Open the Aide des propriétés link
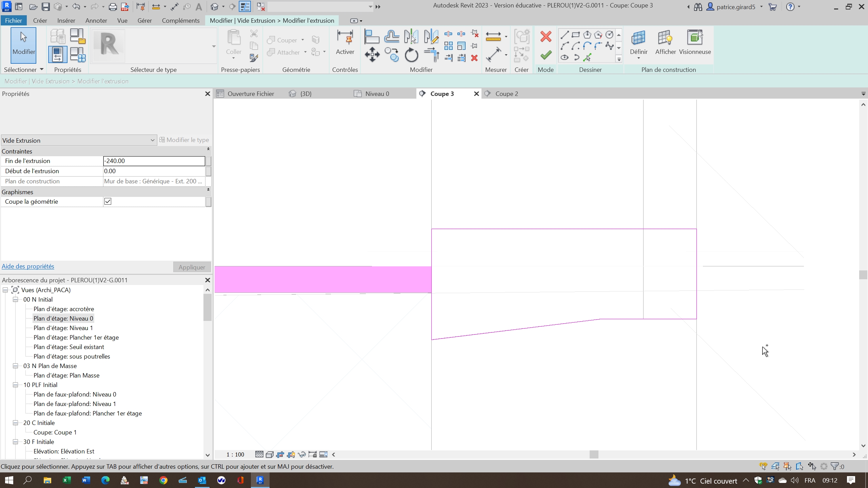 pyautogui.click(x=27, y=266)
